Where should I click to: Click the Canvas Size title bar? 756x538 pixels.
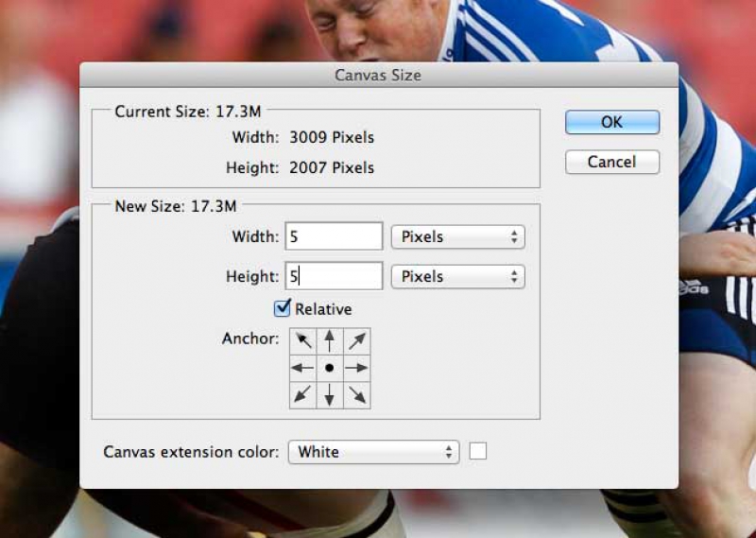379,75
